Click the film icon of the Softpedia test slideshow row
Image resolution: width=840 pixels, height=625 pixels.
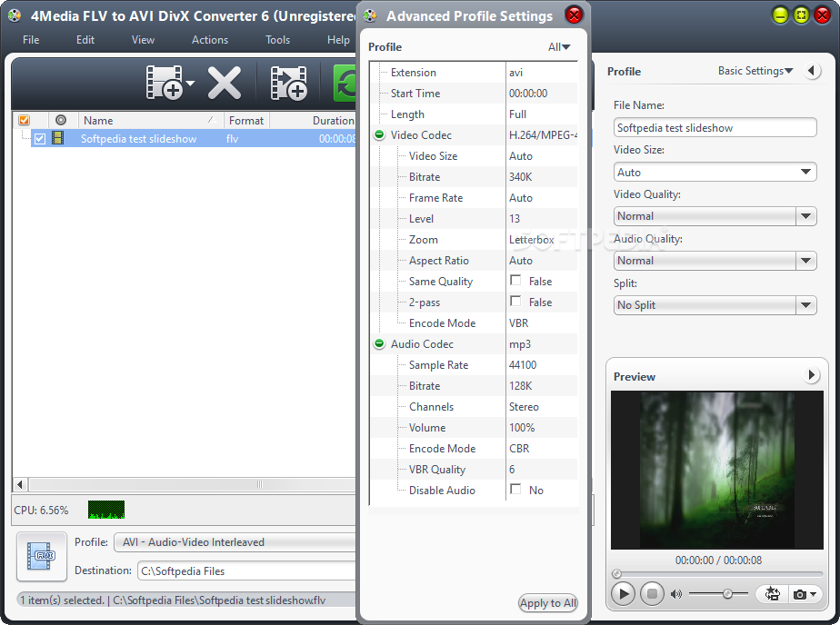pyautogui.click(x=57, y=138)
